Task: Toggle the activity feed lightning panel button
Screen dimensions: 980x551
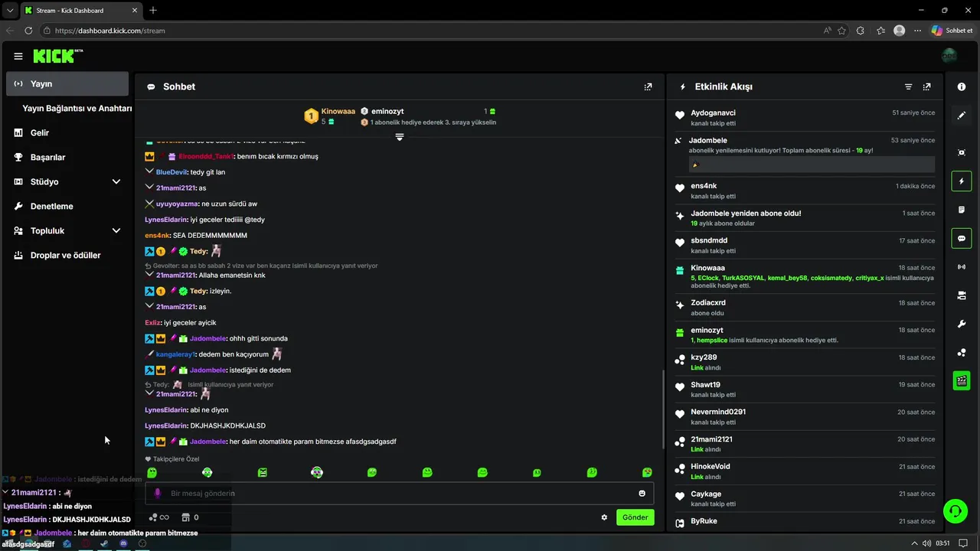Action: point(962,181)
